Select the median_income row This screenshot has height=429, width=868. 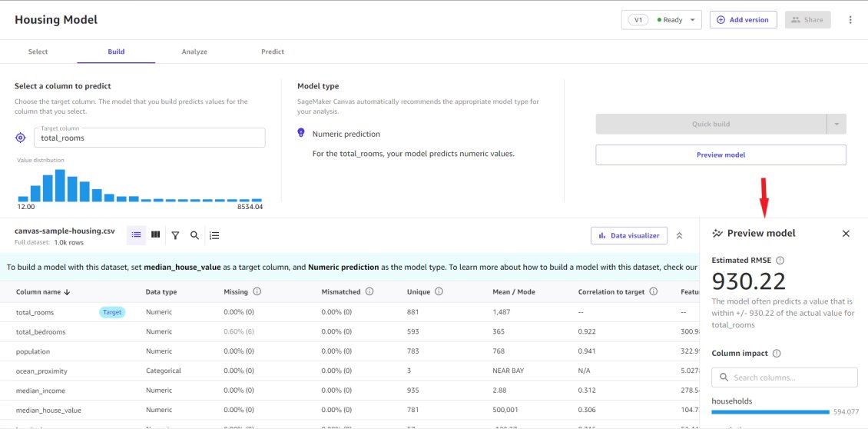point(350,391)
